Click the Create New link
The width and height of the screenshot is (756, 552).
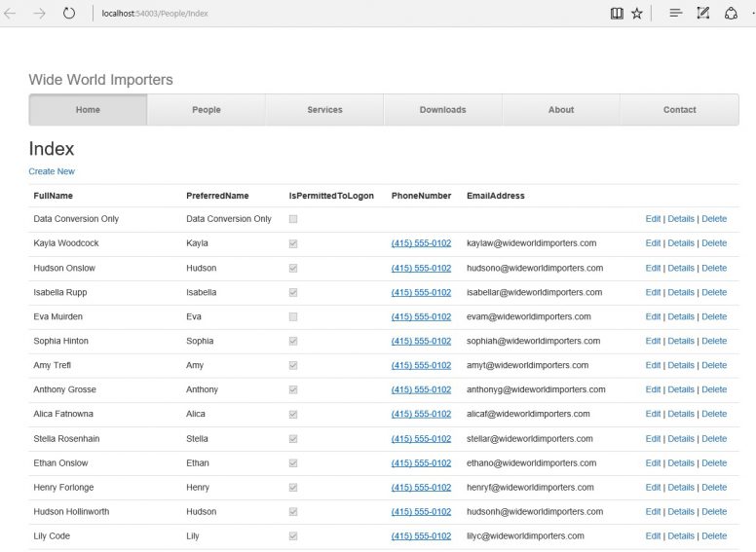[x=52, y=171]
